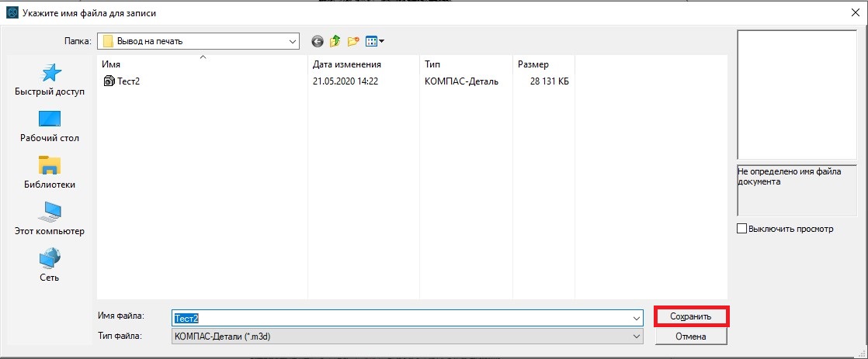Image resolution: width=868 pixels, height=359 pixels.
Task: Select Этот компьютер in sidebar
Action: point(50,219)
